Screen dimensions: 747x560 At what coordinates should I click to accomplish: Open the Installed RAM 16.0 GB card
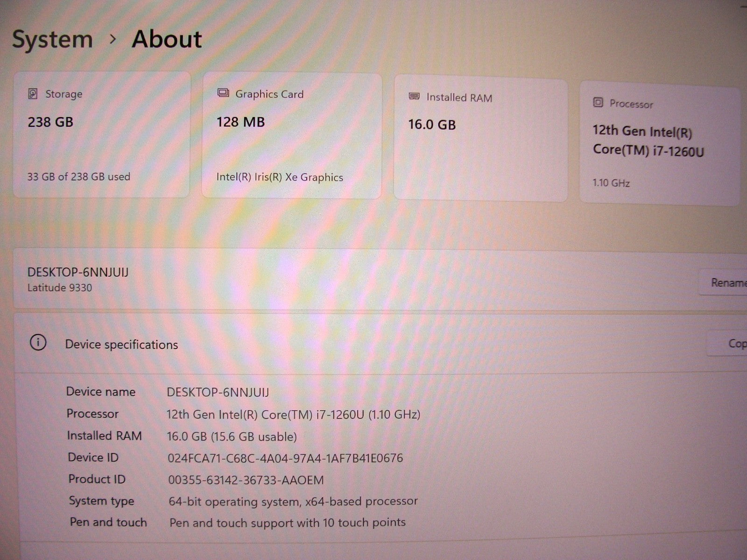tap(480, 140)
